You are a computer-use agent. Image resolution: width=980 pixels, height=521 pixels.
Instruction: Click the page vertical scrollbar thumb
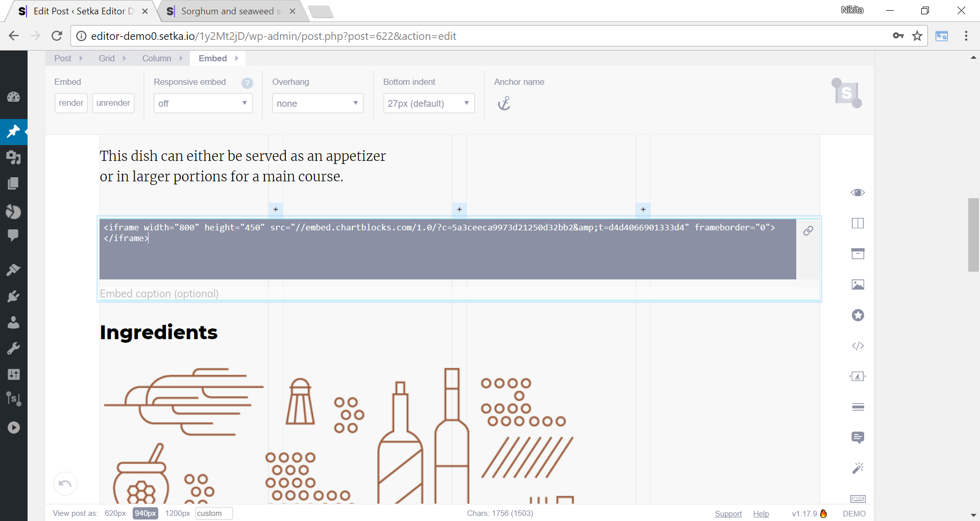point(973,235)
